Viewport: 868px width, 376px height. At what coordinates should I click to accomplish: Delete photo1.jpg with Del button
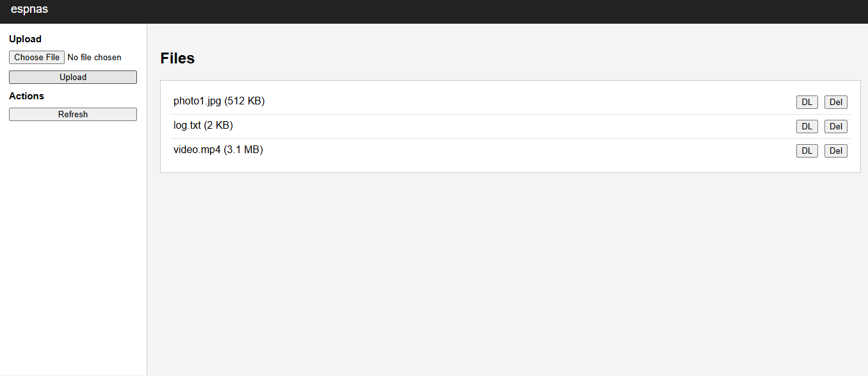[835, 102]
